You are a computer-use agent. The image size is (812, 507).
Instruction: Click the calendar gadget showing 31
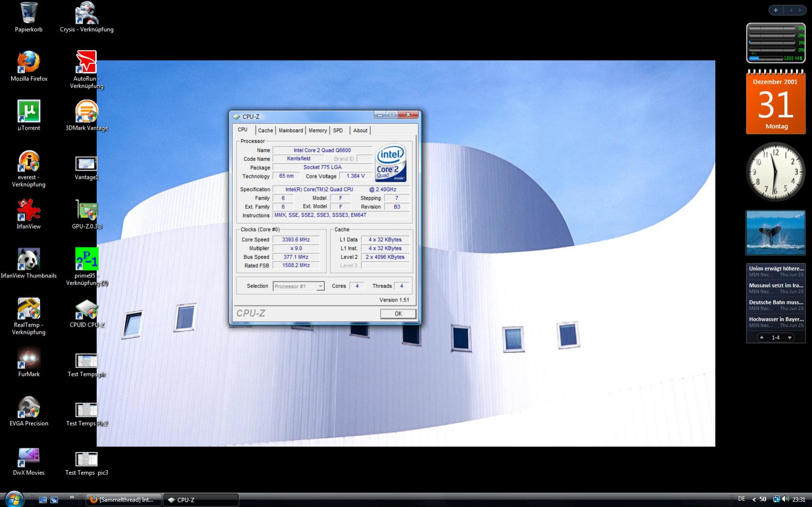tap(776, 101)
